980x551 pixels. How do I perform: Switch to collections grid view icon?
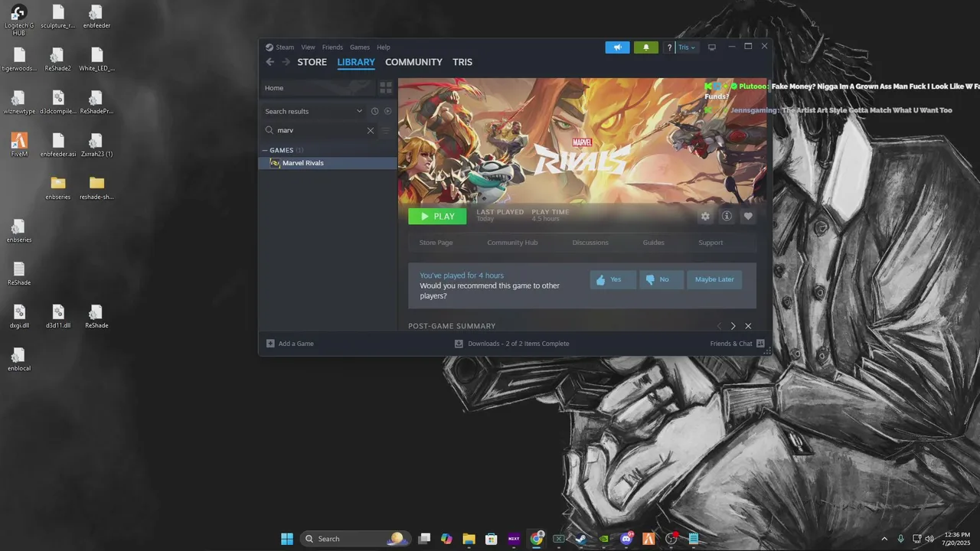coord(386,88)
